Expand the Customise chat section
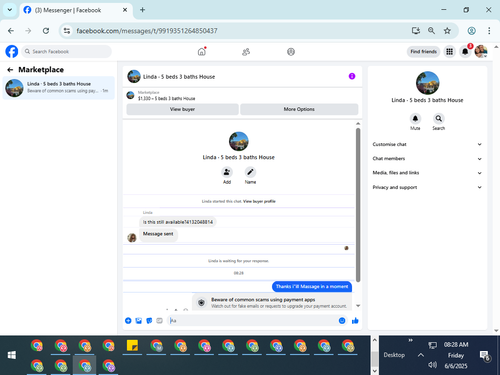 (427, 144)
